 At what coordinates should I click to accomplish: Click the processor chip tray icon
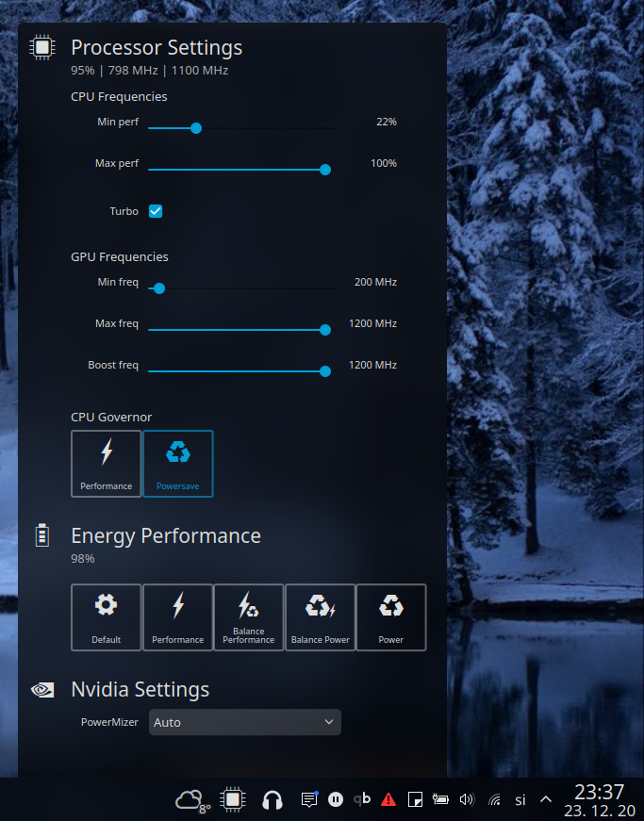(232, 800)
